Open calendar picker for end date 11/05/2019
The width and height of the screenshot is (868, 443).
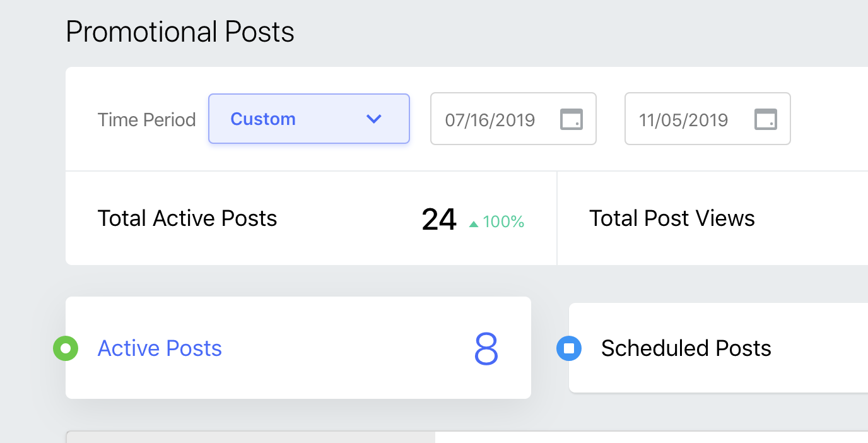click(x=766, y=119)
